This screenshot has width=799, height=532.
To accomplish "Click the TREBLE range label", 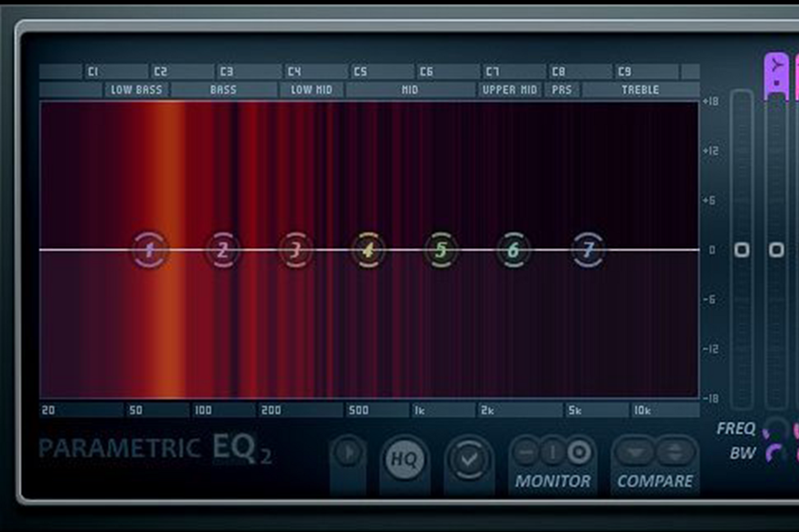I will [x=640, y=90].
